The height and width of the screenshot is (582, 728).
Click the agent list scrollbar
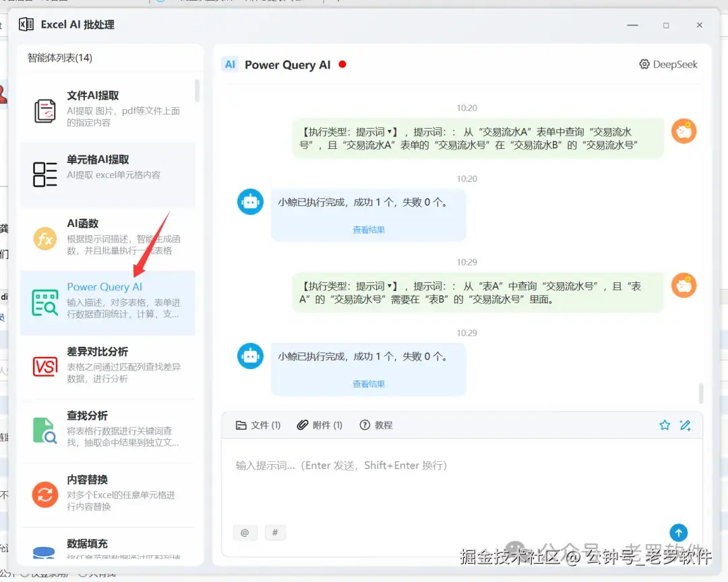[198, 91]
